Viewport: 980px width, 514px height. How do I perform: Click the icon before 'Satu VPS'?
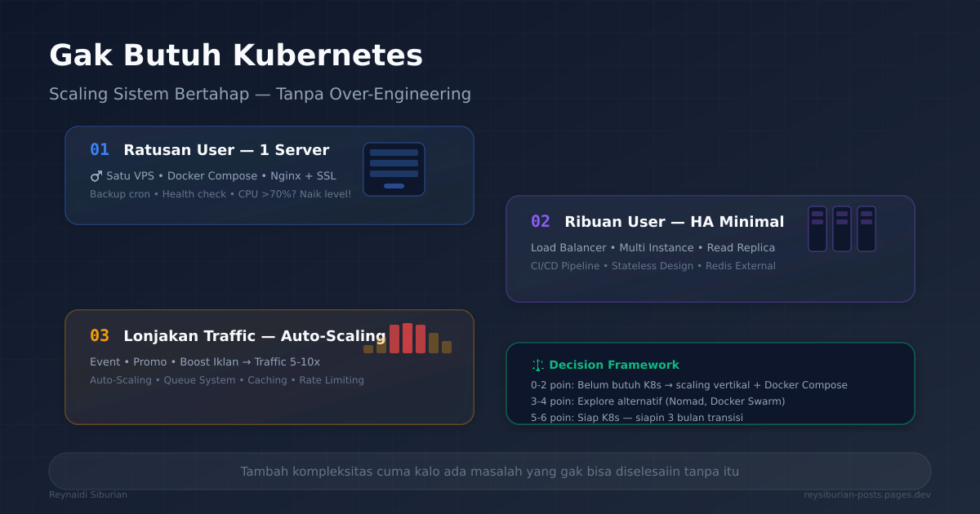(x=96, y=175)
